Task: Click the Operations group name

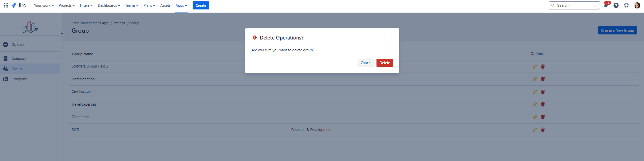Action: tap(80, 117)
